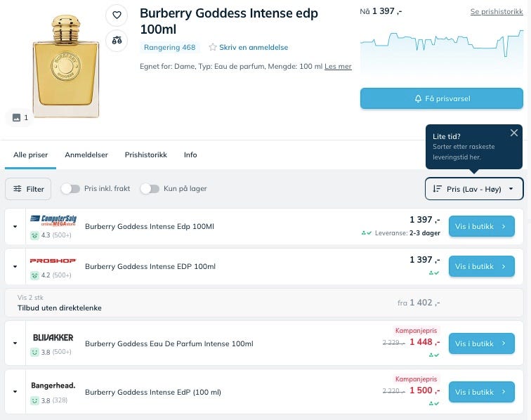Screen dimensions: 531x420
Task: Expand the ComputerSalg offer row
Action: pos(15,226)
